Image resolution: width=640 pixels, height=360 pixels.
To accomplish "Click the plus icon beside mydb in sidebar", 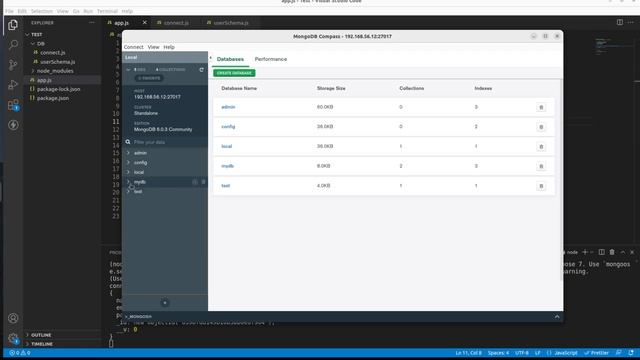I will 195,182.
